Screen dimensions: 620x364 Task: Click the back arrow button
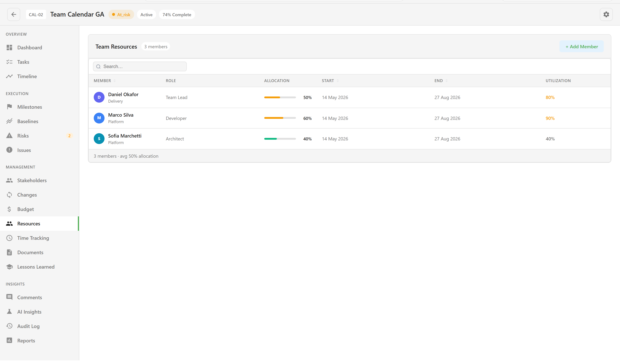14,15
